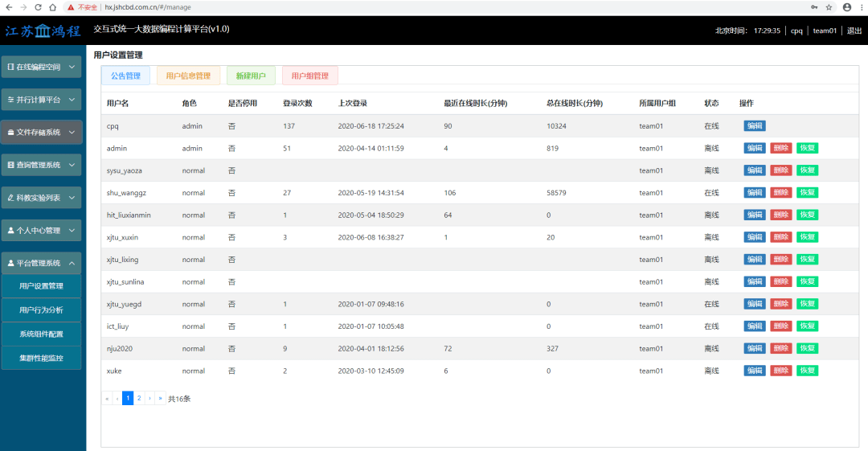This screenshot has width=868, height=451.
Task: Click cpq username in header
Action: (796, 31)
